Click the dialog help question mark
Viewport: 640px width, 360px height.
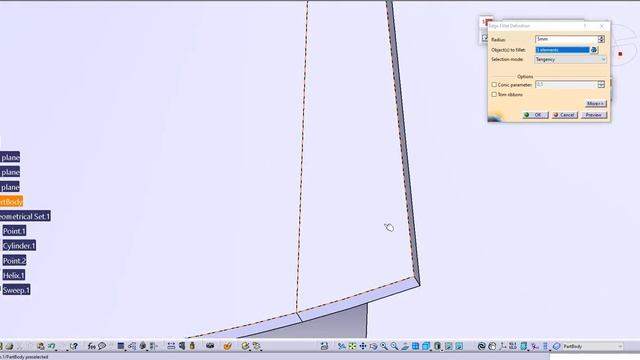tap(585, 26)
